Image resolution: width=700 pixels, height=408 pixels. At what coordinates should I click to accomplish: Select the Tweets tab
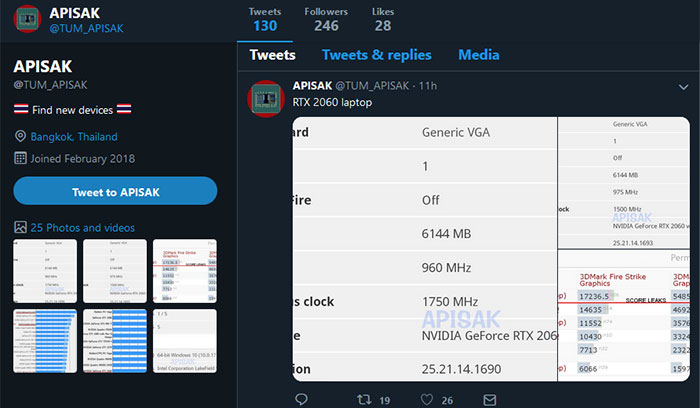point(272,55)
